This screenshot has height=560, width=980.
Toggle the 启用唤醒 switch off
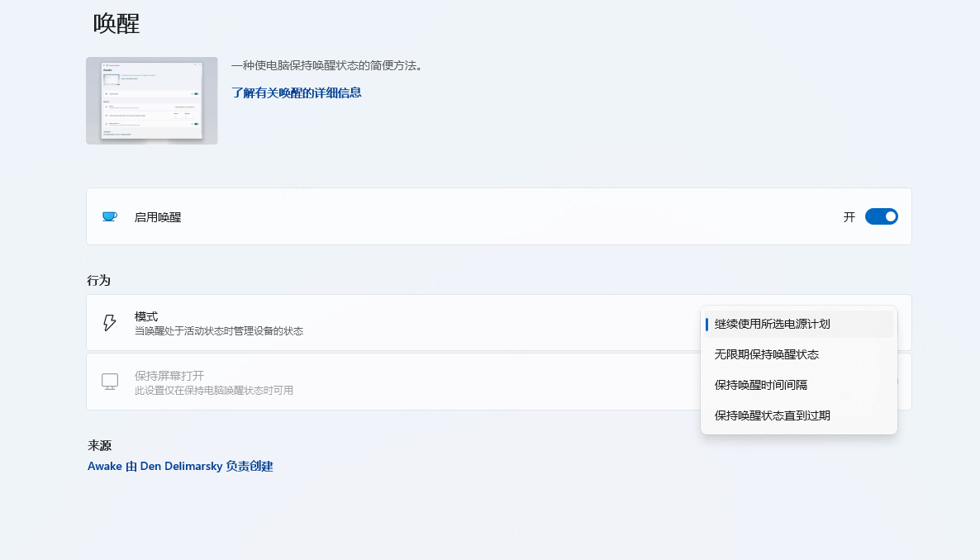pyautogui.click(x=881, y=217)
